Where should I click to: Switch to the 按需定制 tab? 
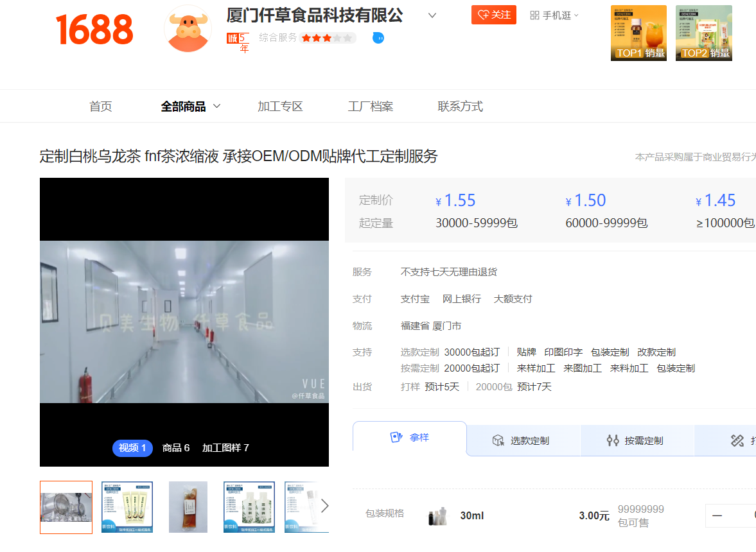coord(635,441)
